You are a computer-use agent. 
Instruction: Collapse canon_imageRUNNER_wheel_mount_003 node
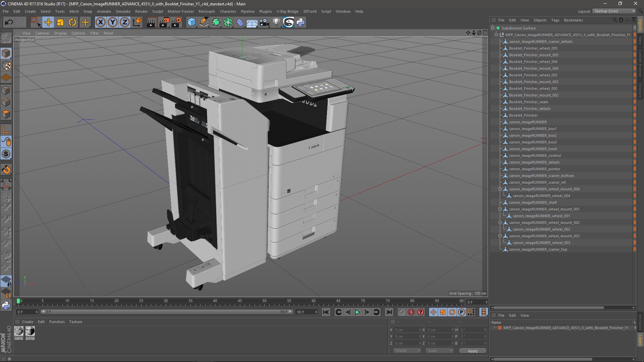[x=500, y=236]
